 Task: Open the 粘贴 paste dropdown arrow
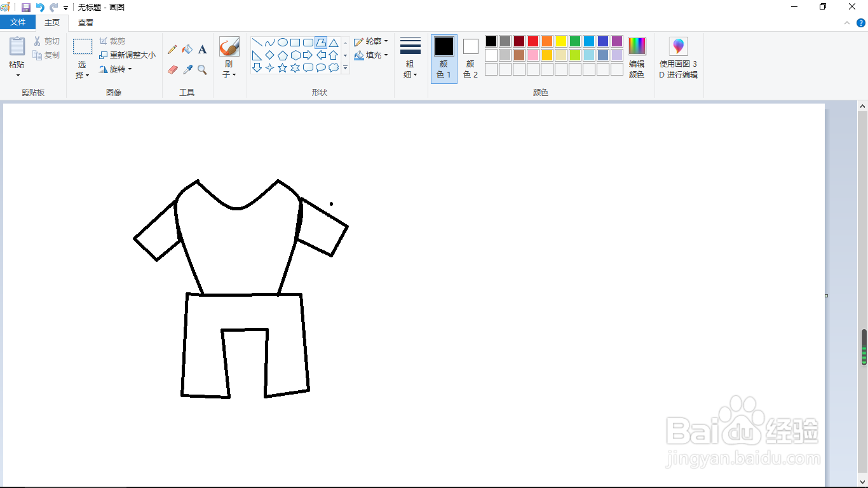(18, 76)
